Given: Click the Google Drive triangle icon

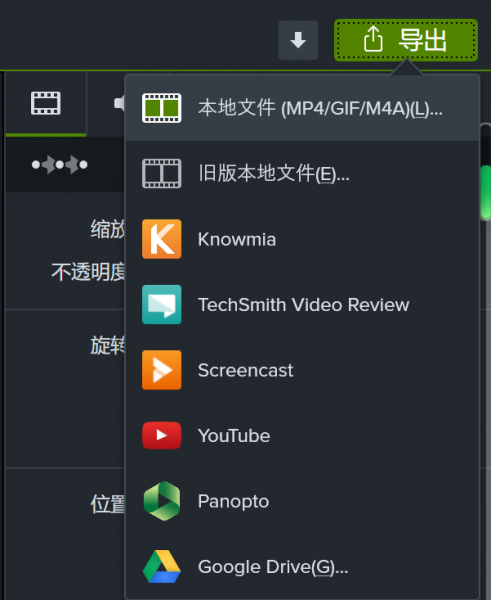Looking at the screenshot, I should pos(161,567).
